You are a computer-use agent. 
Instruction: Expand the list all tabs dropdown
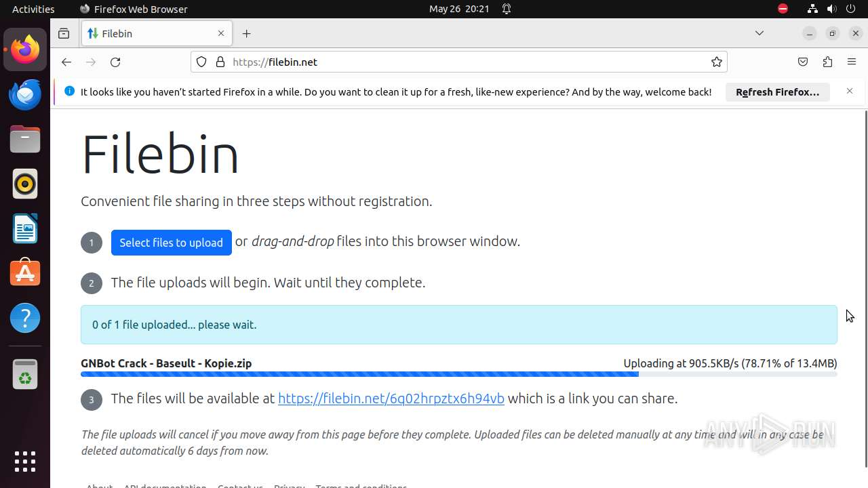(759, 33)
